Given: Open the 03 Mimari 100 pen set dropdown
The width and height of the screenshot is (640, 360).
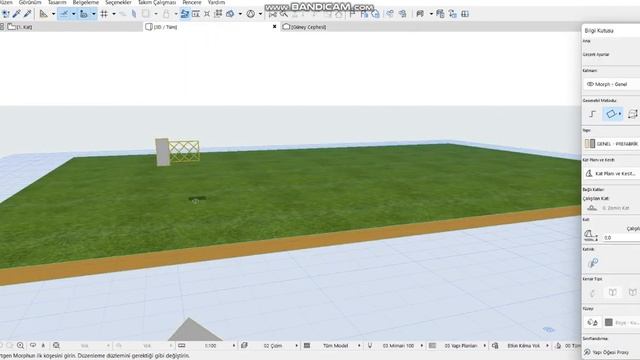Looking at the screenshot, I should [x=398, y=346].
